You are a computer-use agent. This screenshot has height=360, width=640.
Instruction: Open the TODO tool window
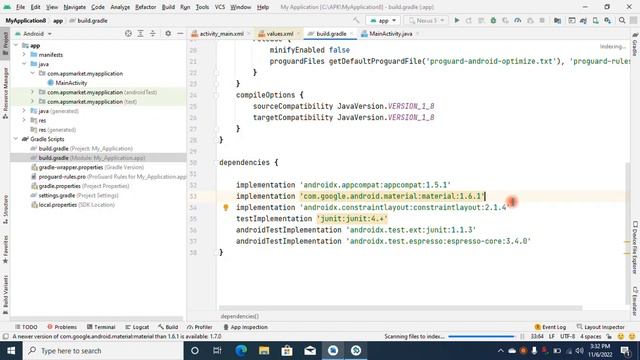pyautogui.click(x=26, y=327)
